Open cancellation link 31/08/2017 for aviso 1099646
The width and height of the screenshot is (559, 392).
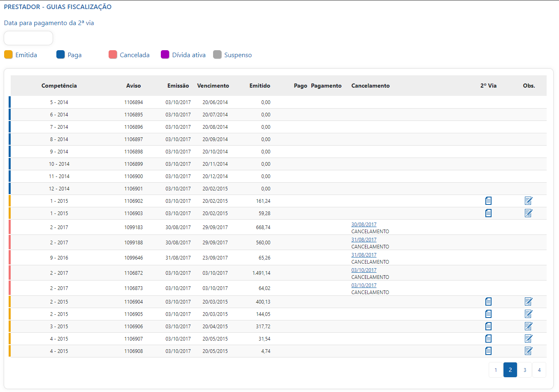coord(364,255)
